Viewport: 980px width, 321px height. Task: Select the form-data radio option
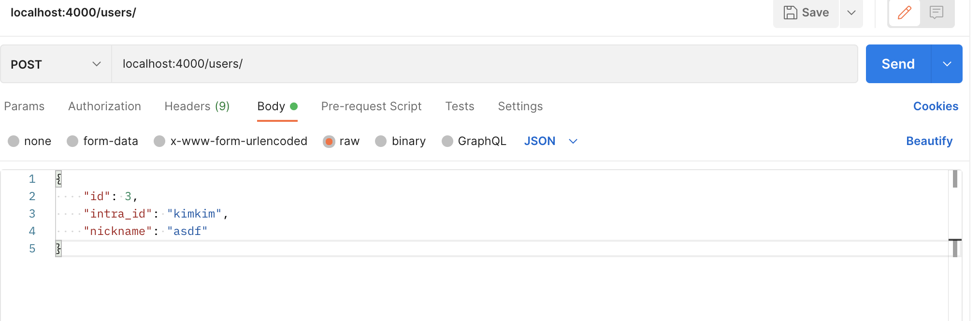(72, 141)
